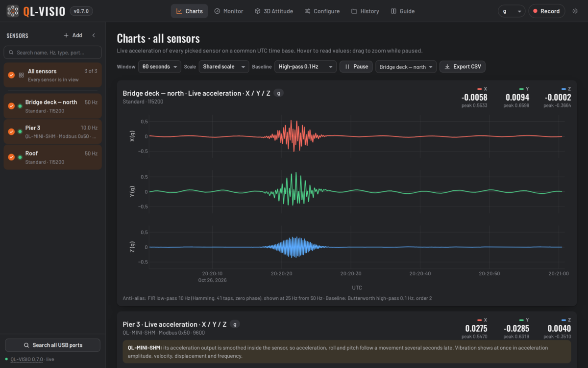Screen dimensions: 588x368
Task: Click the '3 of 3' sensors count
Action: 91,71
